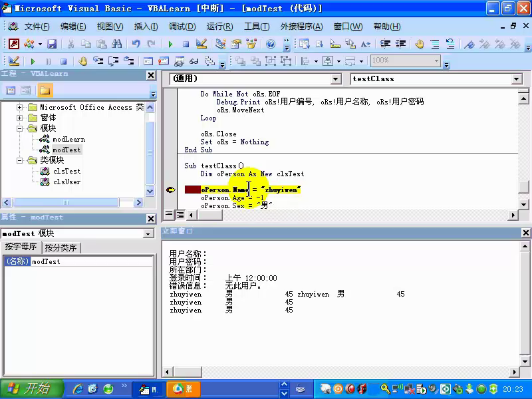Select modLearn module in tree
The width and height of the screenshot is (532, 399).
(69, 140)
